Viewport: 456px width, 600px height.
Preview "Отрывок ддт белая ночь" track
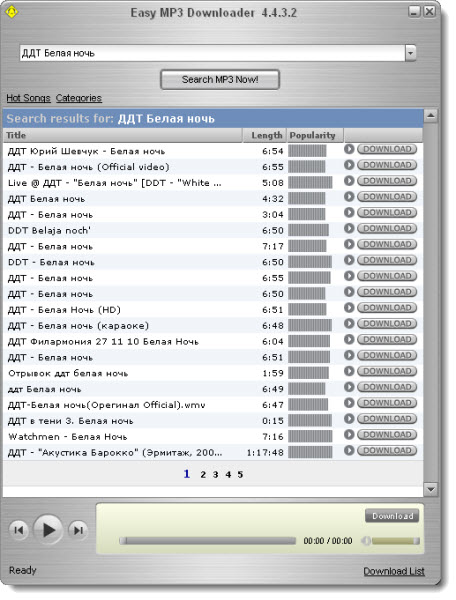349,371
